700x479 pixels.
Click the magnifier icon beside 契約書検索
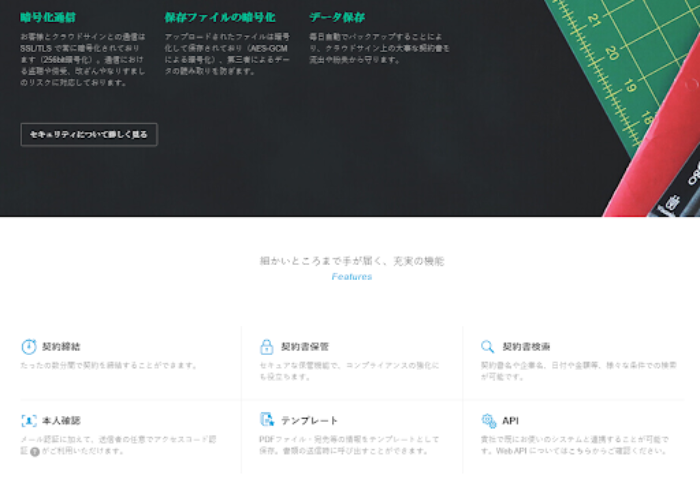488,347
